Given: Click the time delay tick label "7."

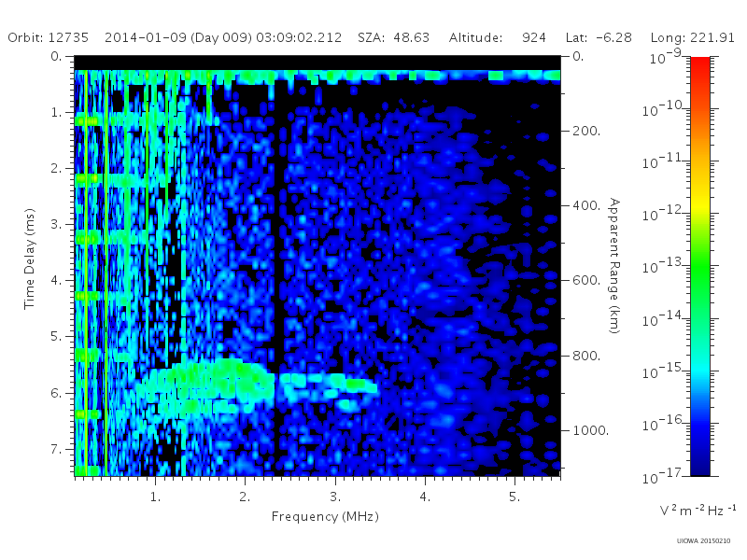Looking at the screenshot, I should [x=56, y=449].
